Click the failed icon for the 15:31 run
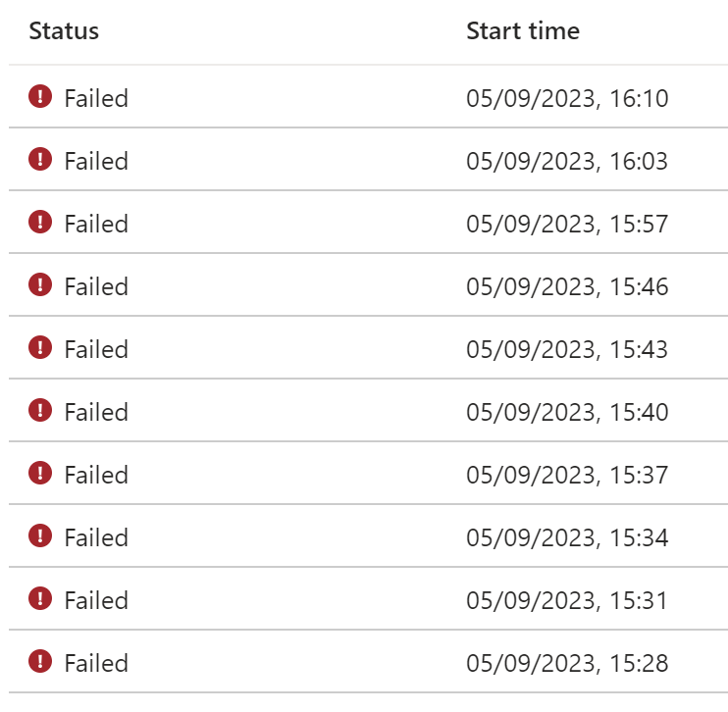The height and width of the screenshot is (712, 728). click(40, 598)
